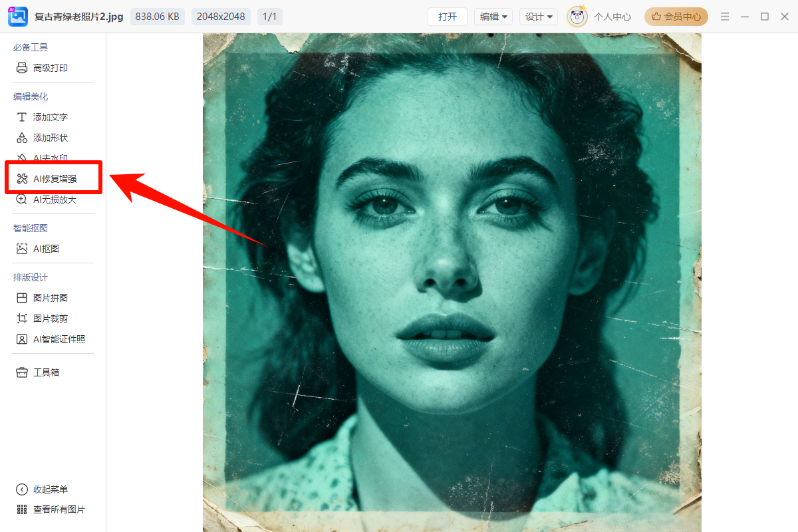Open 个人中心 personal center
Viewport: 798px width, 532px height.
(x=612, y=17)
